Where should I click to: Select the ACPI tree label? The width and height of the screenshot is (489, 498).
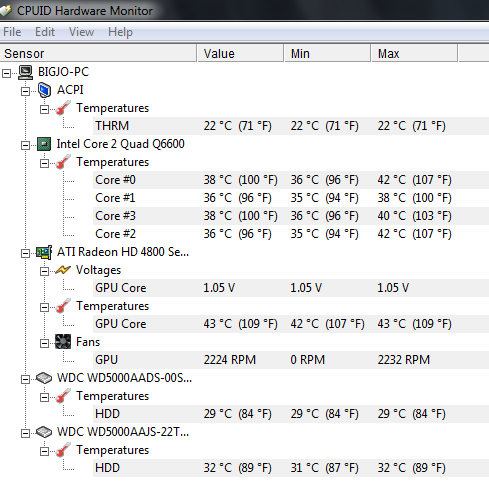pos(70,90)
